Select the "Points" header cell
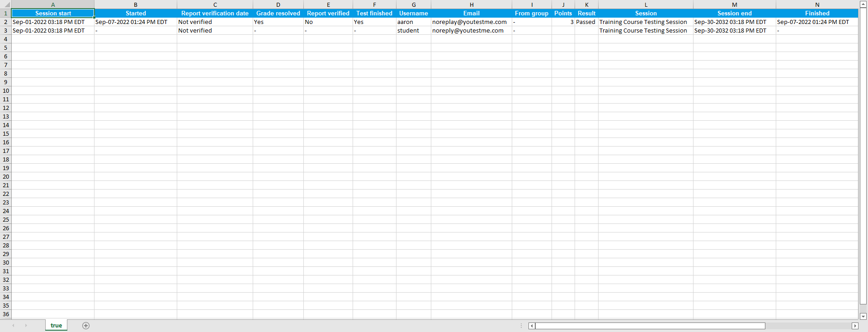The height and width of the screenshot is (332, 868). point(563,13)
